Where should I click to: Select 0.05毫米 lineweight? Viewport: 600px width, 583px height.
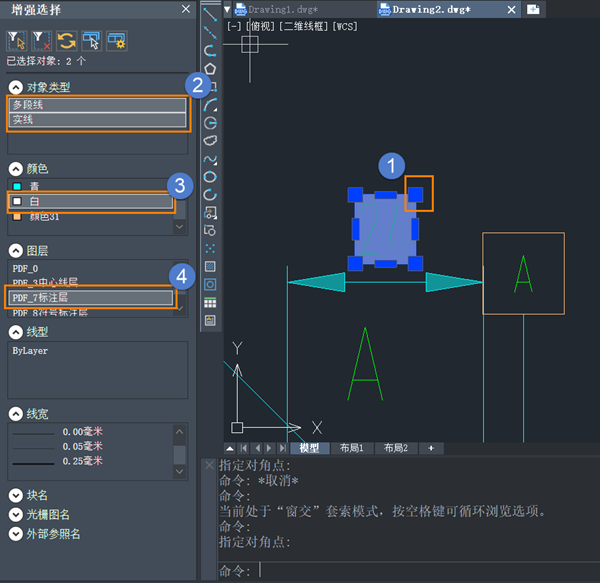(x=91, y=446)
